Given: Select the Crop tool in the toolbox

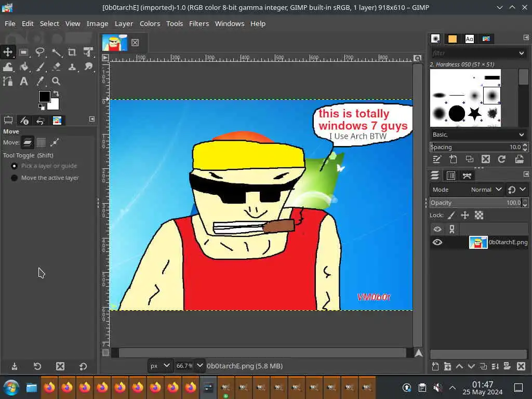Looking at the screenshot, I should click(x=72, y=52).
